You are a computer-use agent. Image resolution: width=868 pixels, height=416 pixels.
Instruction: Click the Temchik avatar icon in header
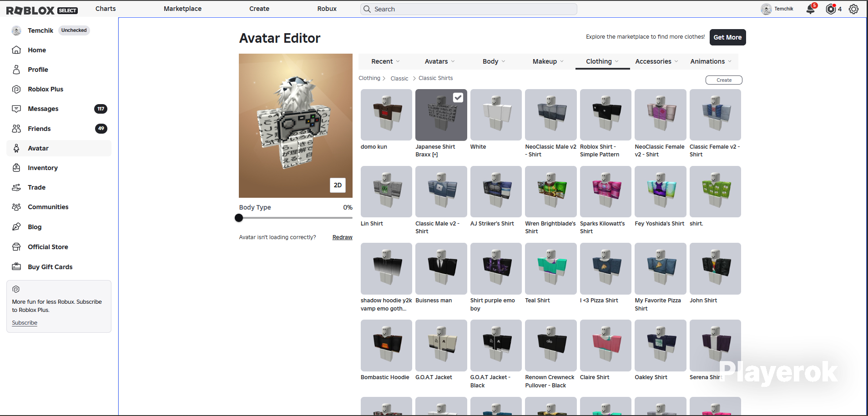click(766, 9)
